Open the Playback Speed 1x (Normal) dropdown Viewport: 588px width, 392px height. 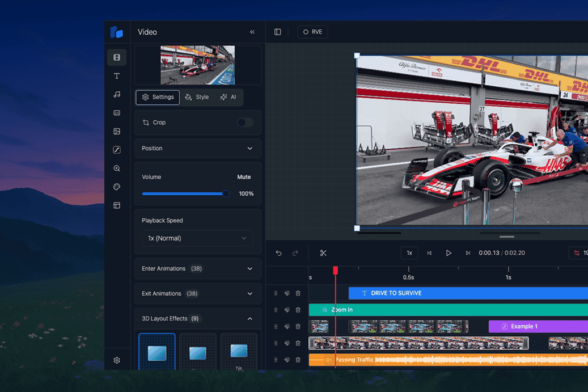click(x=198, y=238)
